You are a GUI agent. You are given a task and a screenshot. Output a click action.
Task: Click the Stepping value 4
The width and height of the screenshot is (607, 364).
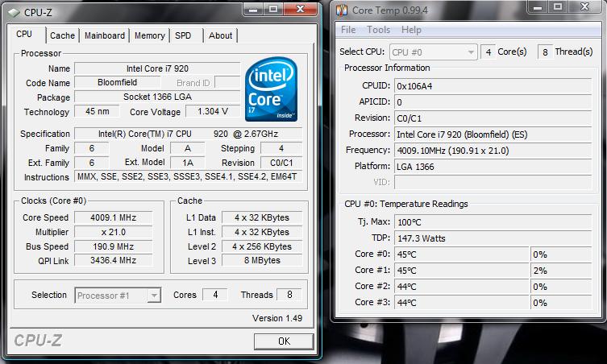click(281, 148)
